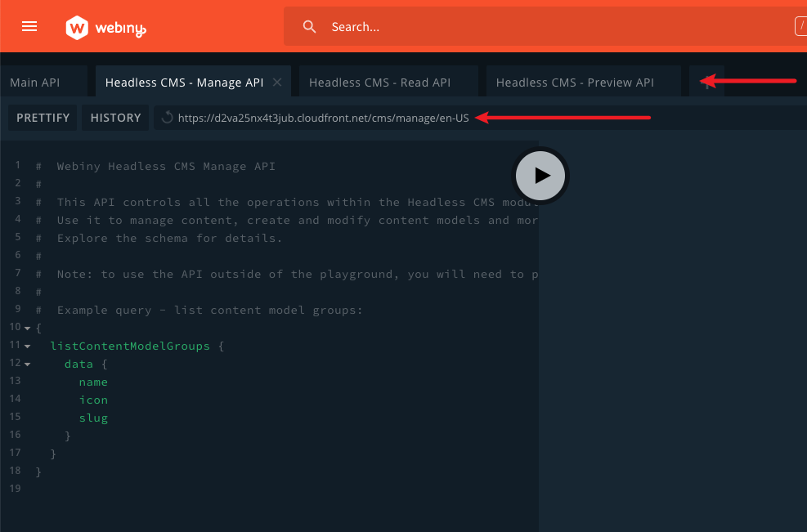Open a new API tab with the plus icon

point(706,81)
